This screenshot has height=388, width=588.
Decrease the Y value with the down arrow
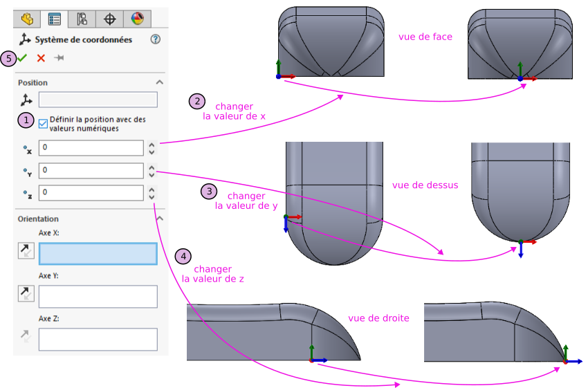151,174
